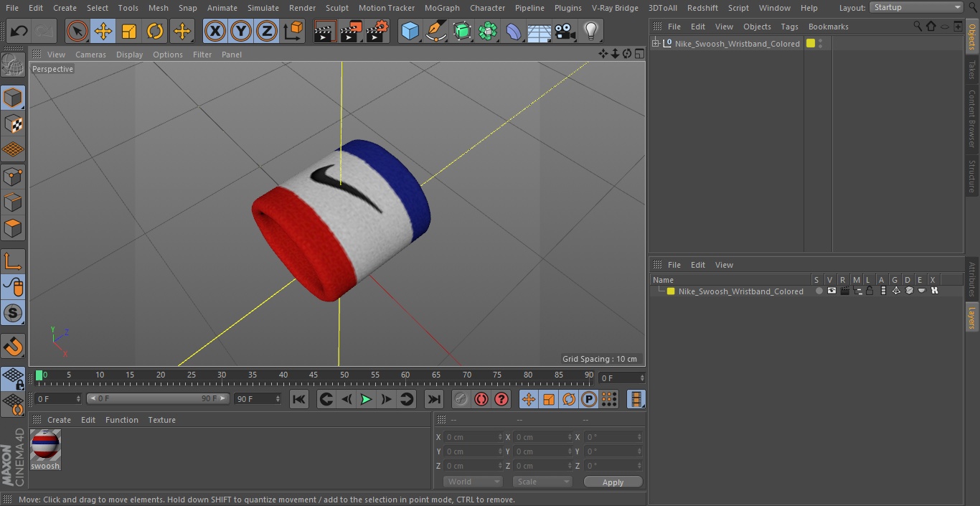Toggle layer visibility eye icon
Viewport: 980px width, 506px height.
(831, 291)
